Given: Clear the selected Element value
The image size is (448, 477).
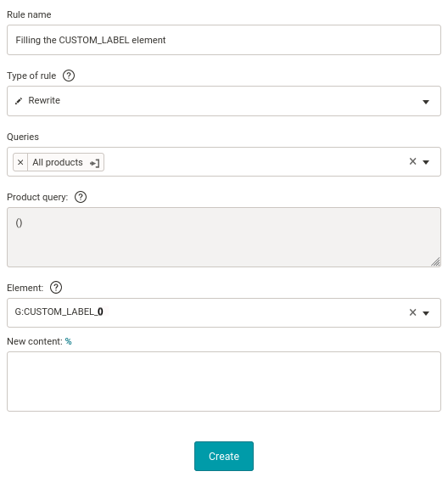Looking at the screenshot, I should pos(412,312).
